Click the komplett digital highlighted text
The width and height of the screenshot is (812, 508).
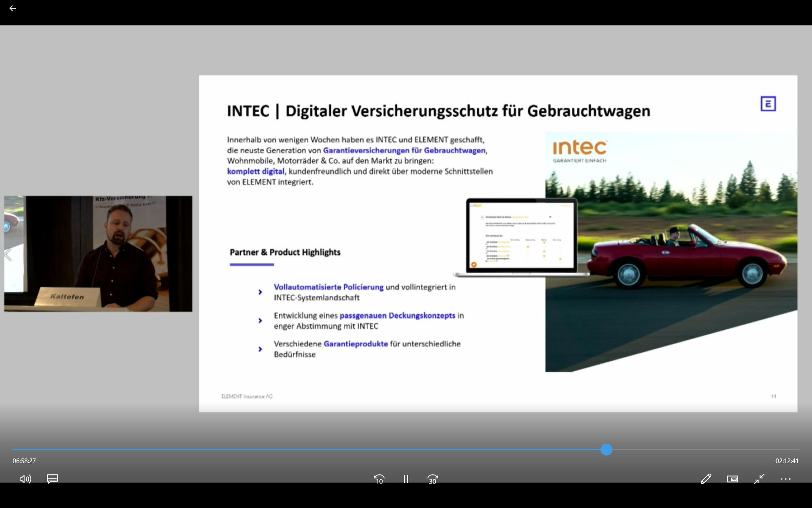pyautogui.click(x=255, y=171)
